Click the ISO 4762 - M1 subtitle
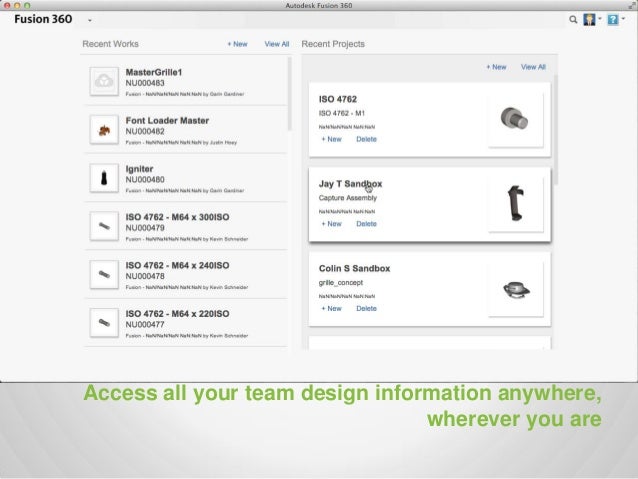Image resolution: width=638 pixels, height=479 pixels. coord(342,113)
